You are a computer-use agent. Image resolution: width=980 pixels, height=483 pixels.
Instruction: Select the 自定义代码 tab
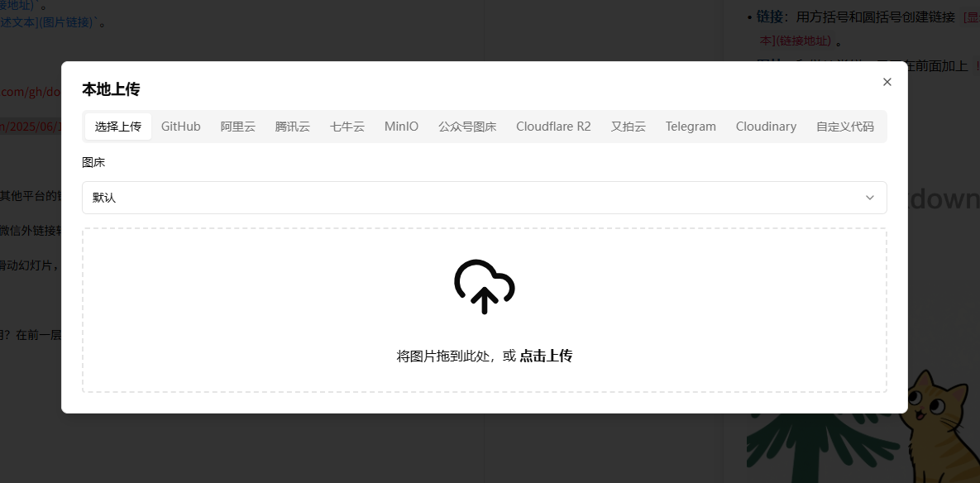(x=845, y=127)
